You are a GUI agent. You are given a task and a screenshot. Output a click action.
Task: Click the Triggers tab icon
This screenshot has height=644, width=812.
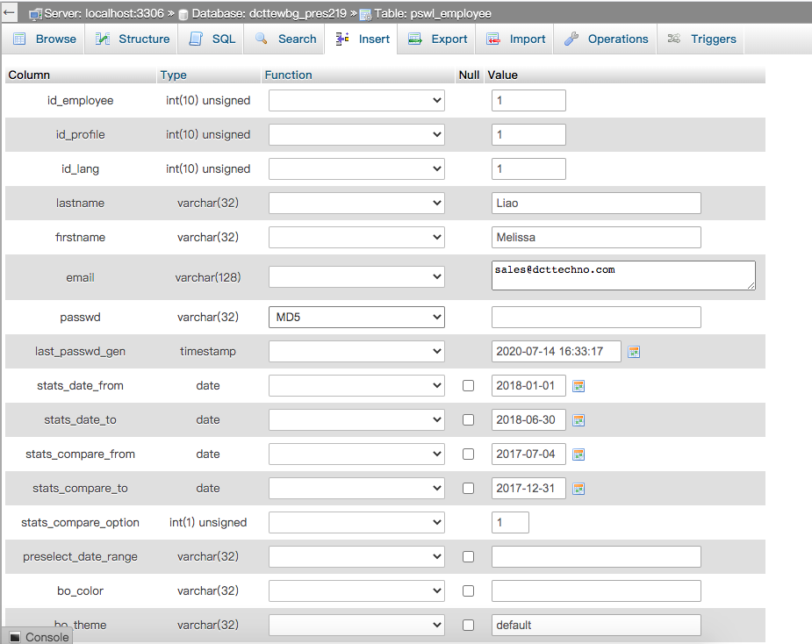pyautogui.click(x=673, y=39)
